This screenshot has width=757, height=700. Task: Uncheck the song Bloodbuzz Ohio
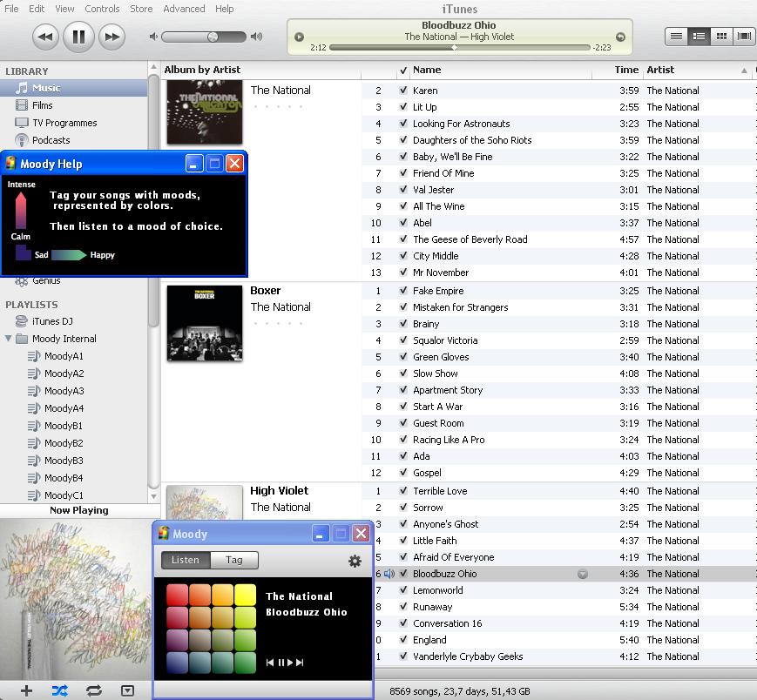coord(403,573)
